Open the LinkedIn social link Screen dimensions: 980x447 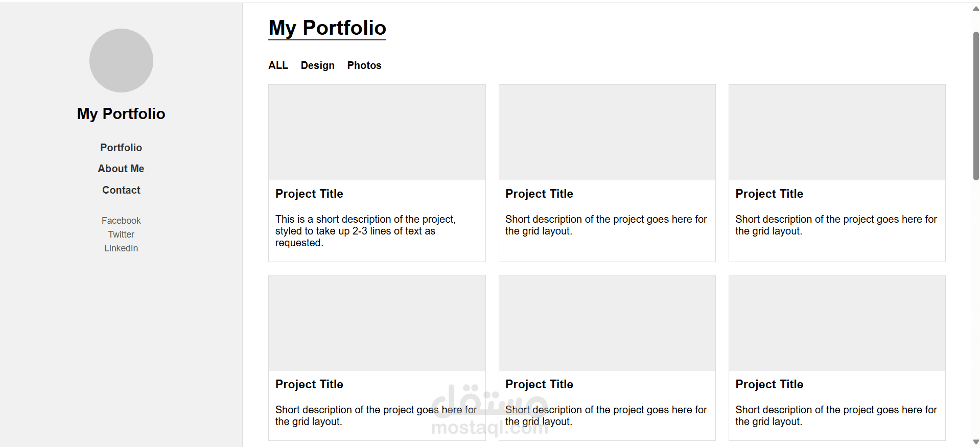(x=121, y=248)
